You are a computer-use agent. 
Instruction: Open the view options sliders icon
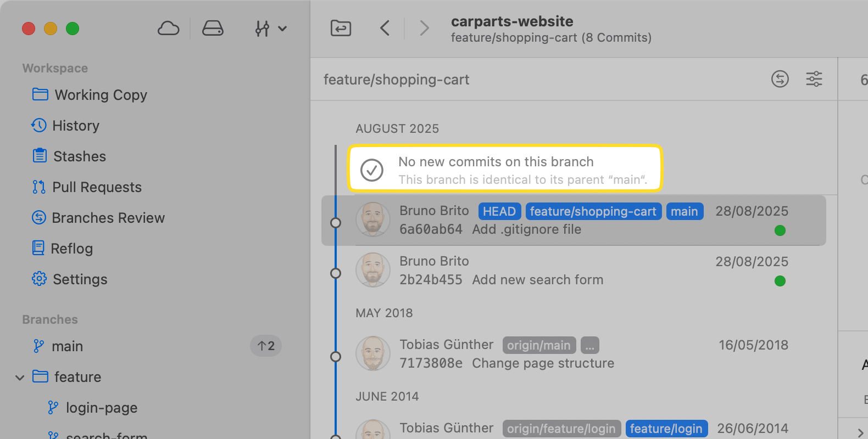click(x=814, y=79)
